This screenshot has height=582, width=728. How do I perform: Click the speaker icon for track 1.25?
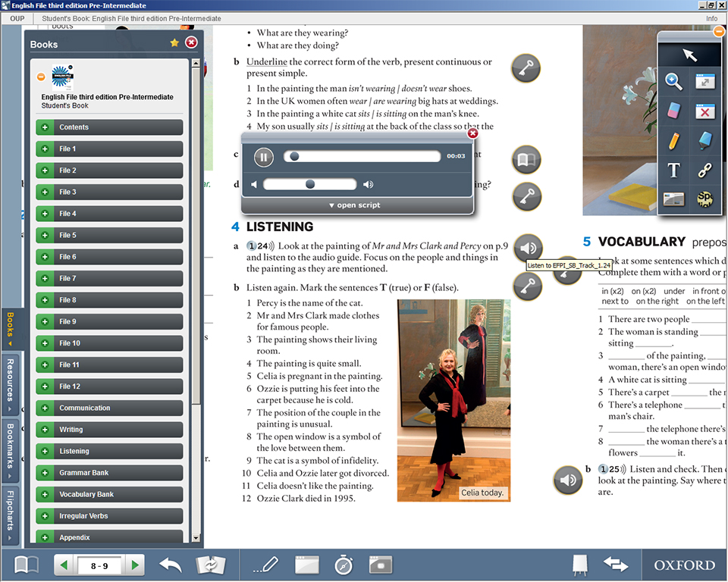(567, 480)
